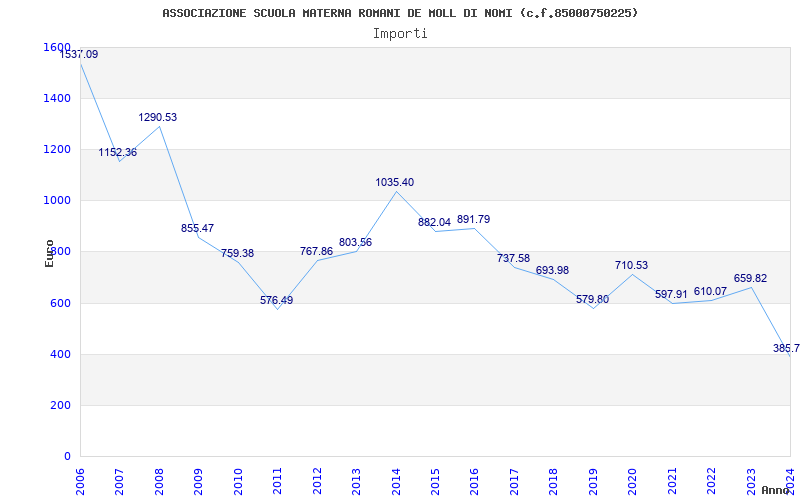Image resolution: width=800 pixels, height=500 pixels.
Task: Select the 1152.36 data label
Action: point(118,152)
